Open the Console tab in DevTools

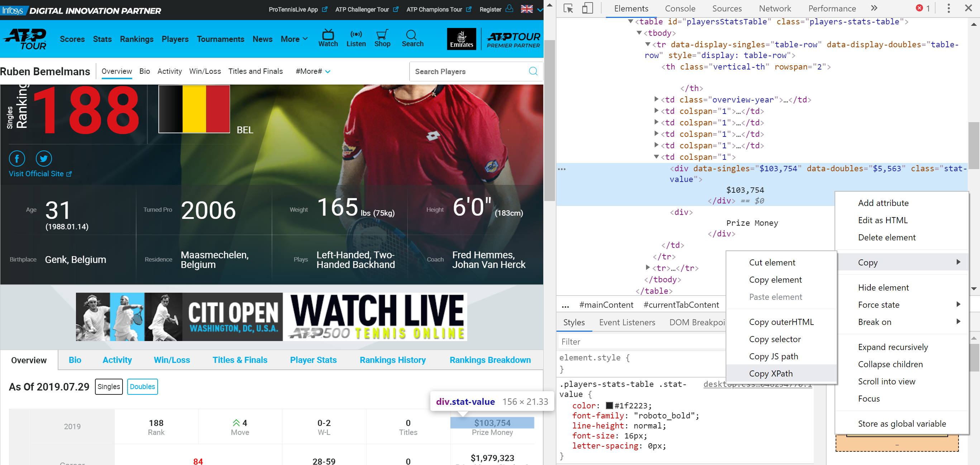(680, 8)
